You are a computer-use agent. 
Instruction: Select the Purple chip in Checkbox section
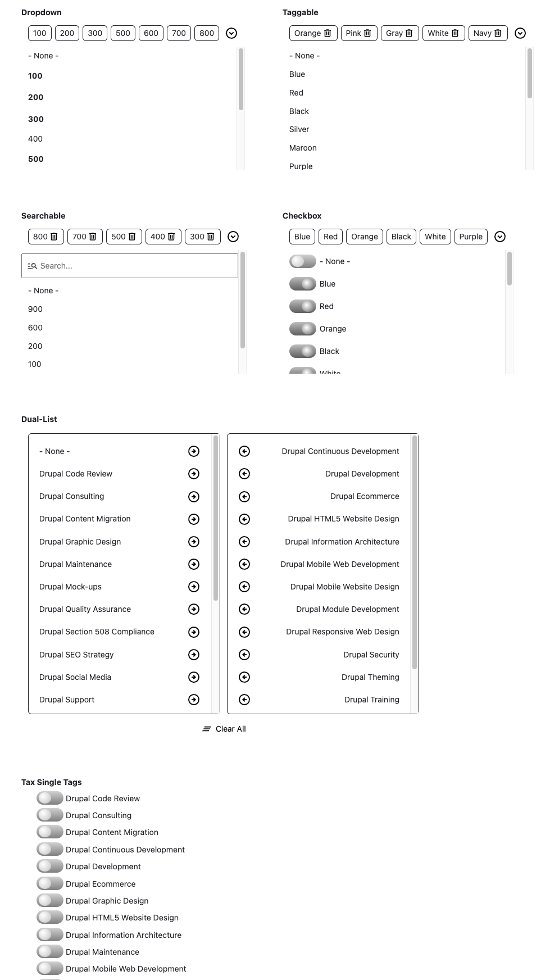(471, 237)
